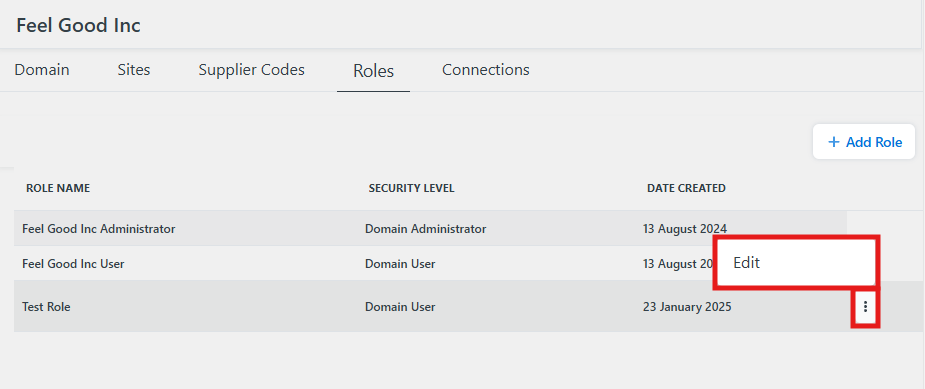Click the Domain Administrator security level cell

pyautogui.click(x=425, y=228)
